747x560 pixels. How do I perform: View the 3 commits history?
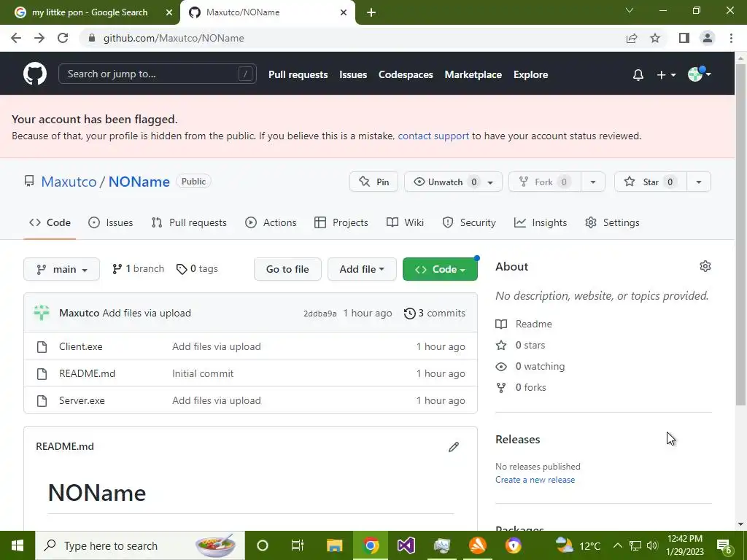point(435,313)
